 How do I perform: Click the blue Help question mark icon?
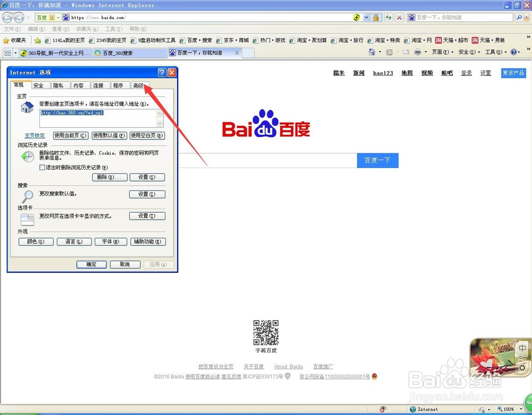[514, 52]
